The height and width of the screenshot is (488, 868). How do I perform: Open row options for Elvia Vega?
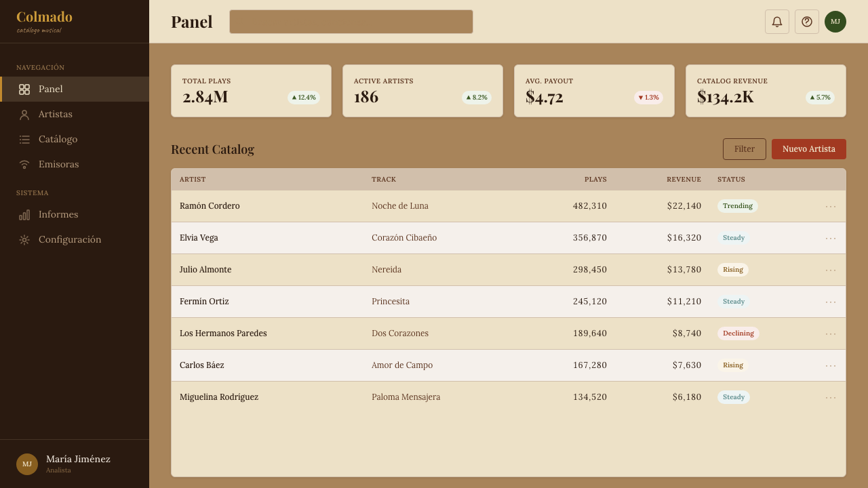tap(831, 238)
